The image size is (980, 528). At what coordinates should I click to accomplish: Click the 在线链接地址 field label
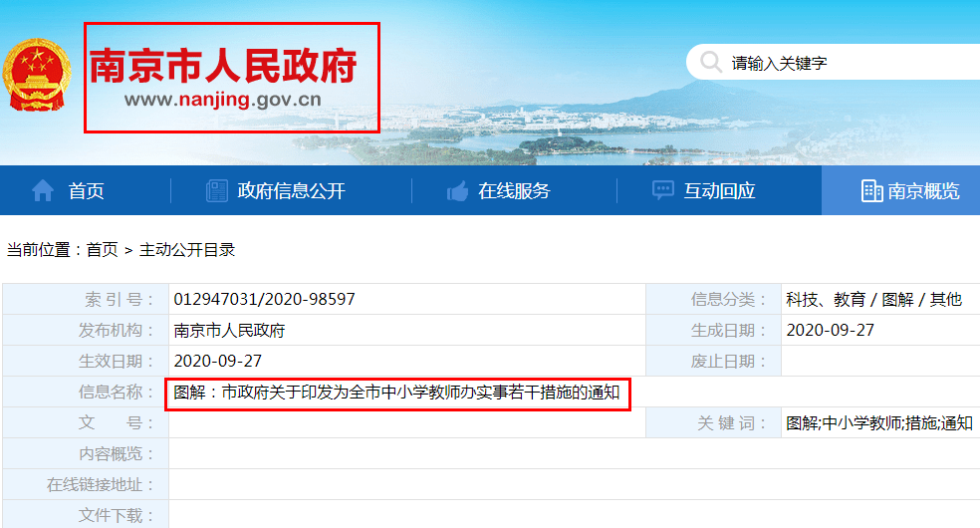coord(100,485)
